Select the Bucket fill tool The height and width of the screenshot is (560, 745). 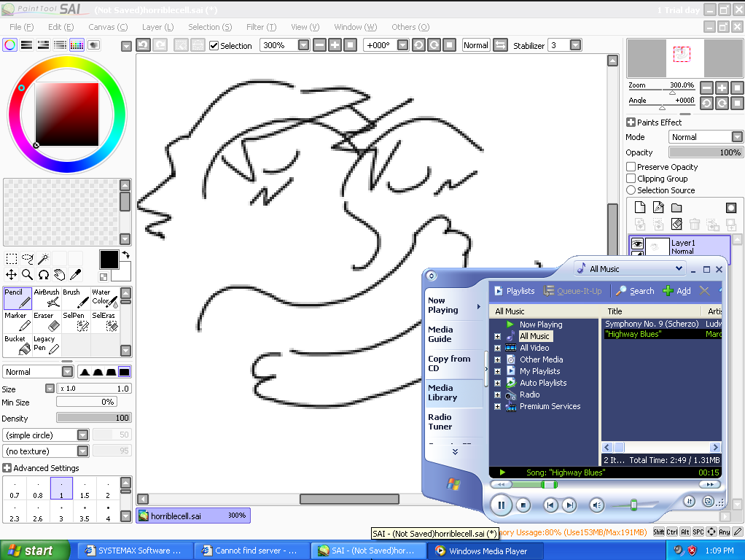pyautogui.click(x=17, y=345)
